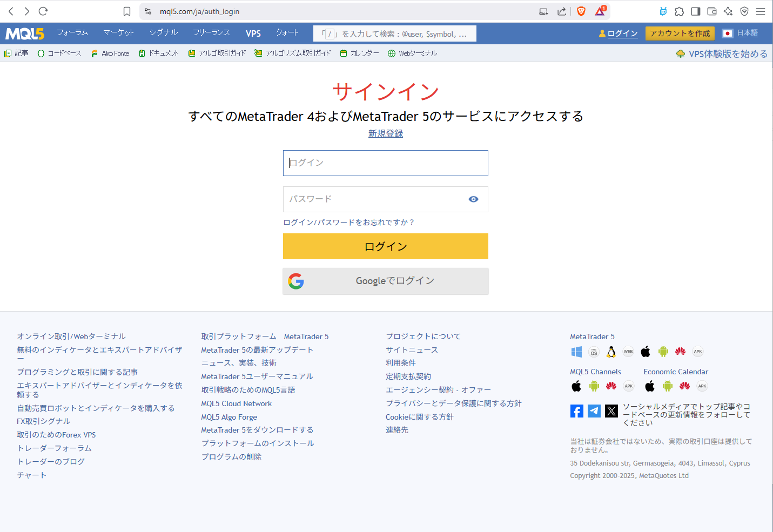773x532 pixels.
Task: Go back to previous page
Action: 11,11
